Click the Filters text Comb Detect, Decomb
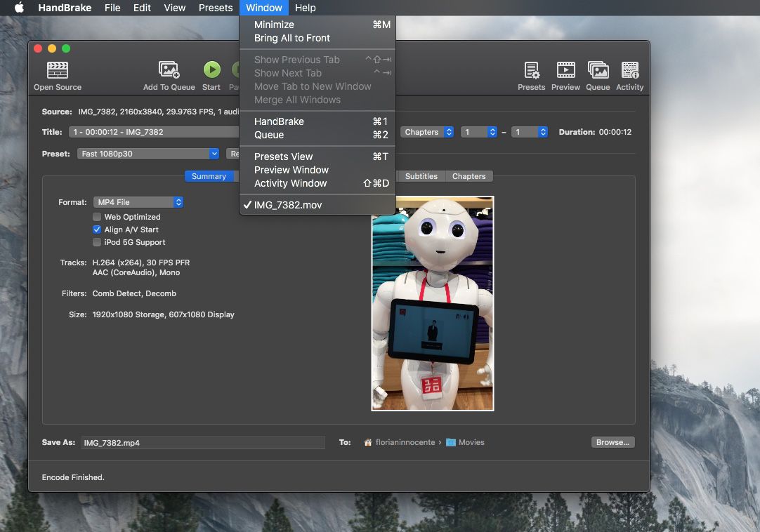The image size is (760, 532). click(134, 293)
